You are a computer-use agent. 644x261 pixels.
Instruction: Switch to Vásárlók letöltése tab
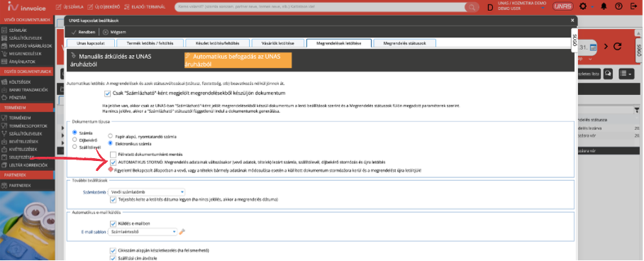(x=277, y=43)
